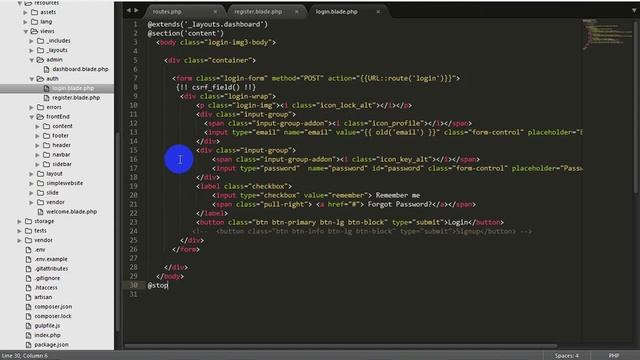
Task: Open composer.lock file
Action: [53, 316]
